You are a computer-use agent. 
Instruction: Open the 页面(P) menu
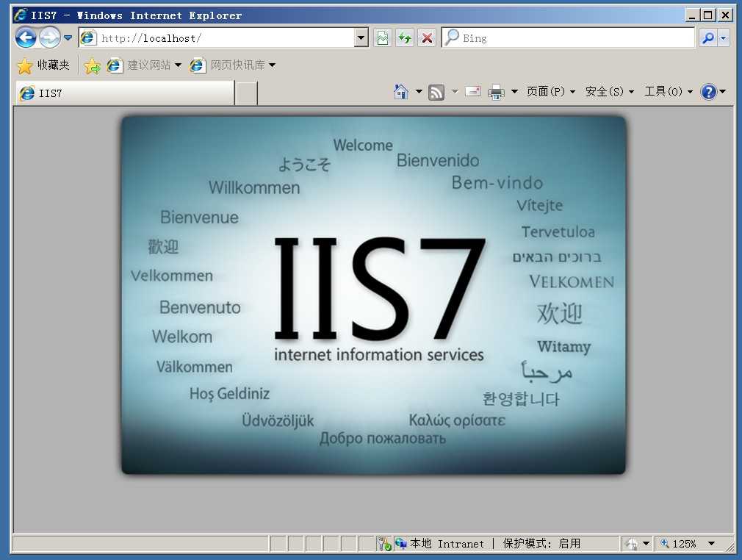tap(551, 91)
